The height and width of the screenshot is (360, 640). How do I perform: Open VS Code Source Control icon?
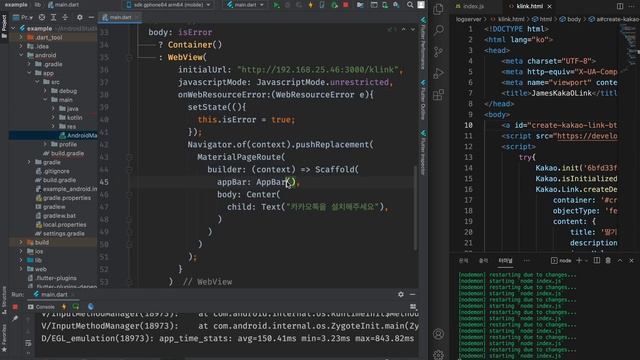click(x=438, y=52)
